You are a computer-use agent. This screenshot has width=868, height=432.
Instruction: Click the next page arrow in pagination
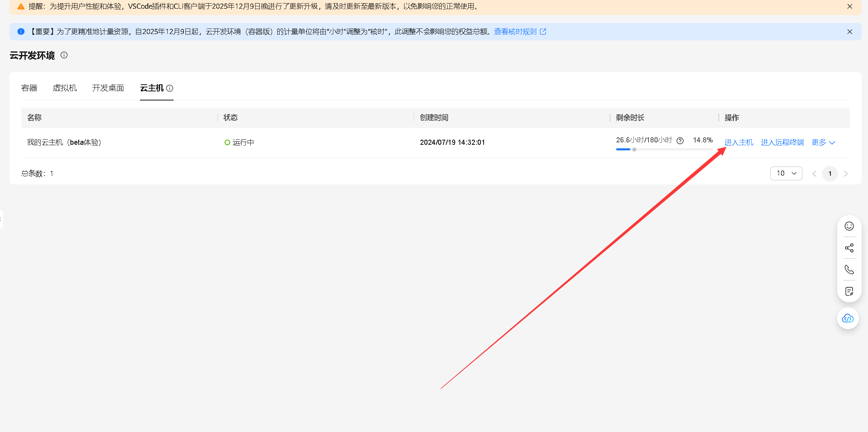[846, 173]
